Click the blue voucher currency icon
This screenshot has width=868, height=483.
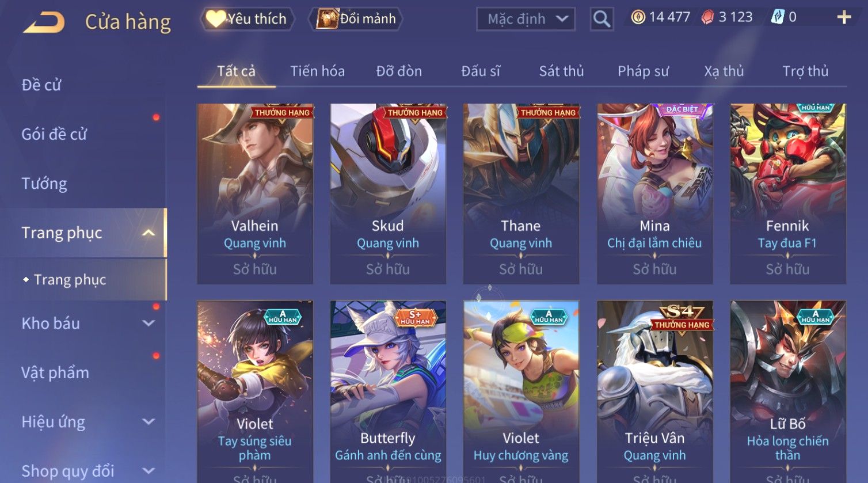click(777, 17)
